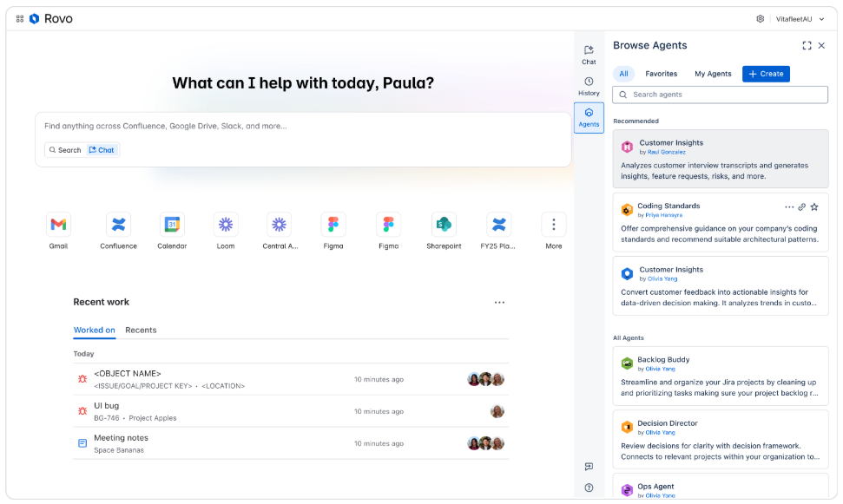Select the Agents sidebar icon
The width and height of the screenshot is (843, 504).
(x=589, y=118)
